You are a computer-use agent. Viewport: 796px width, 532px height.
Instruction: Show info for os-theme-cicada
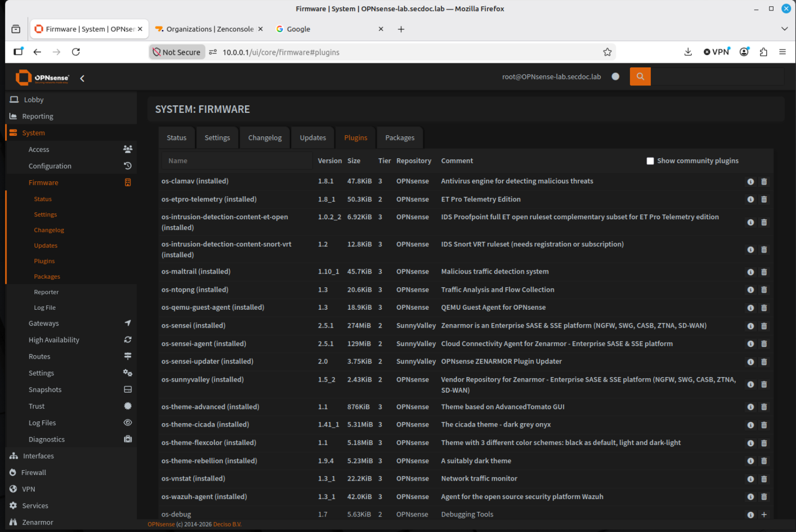(x=750, y=425)
